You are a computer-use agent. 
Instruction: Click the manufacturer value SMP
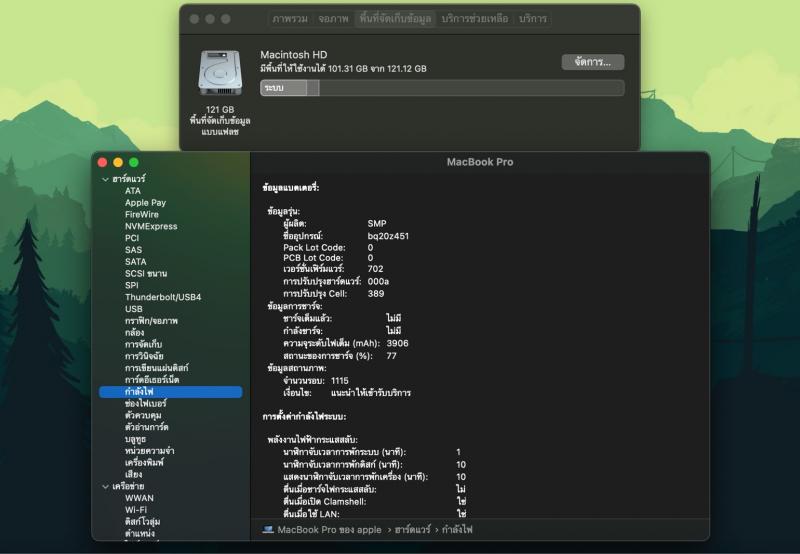(377, 223)
